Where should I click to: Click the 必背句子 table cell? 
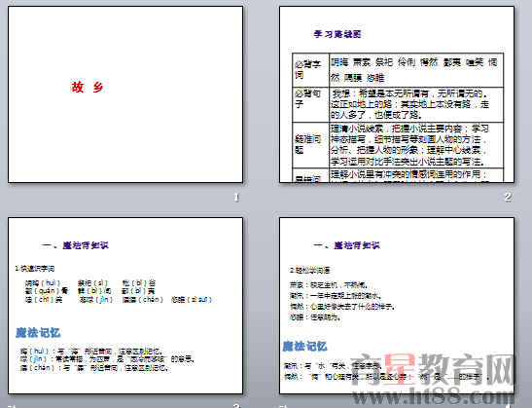pyautogui.click(x=311, y=104)
